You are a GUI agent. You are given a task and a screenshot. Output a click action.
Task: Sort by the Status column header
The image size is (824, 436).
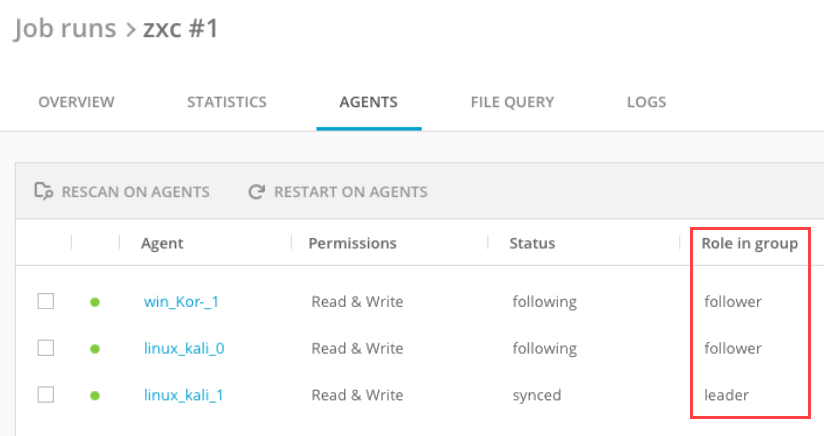(532, 243)
